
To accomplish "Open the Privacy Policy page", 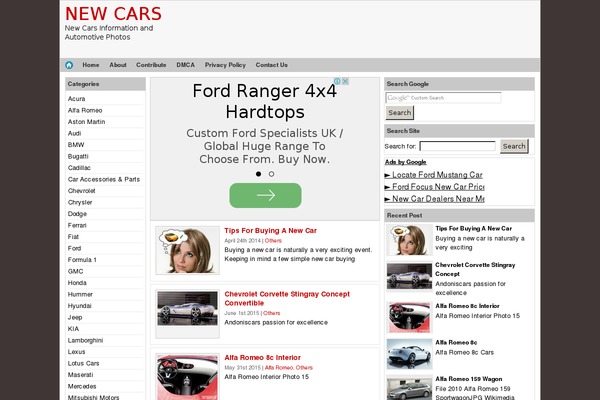I will [x=225, y=65].
